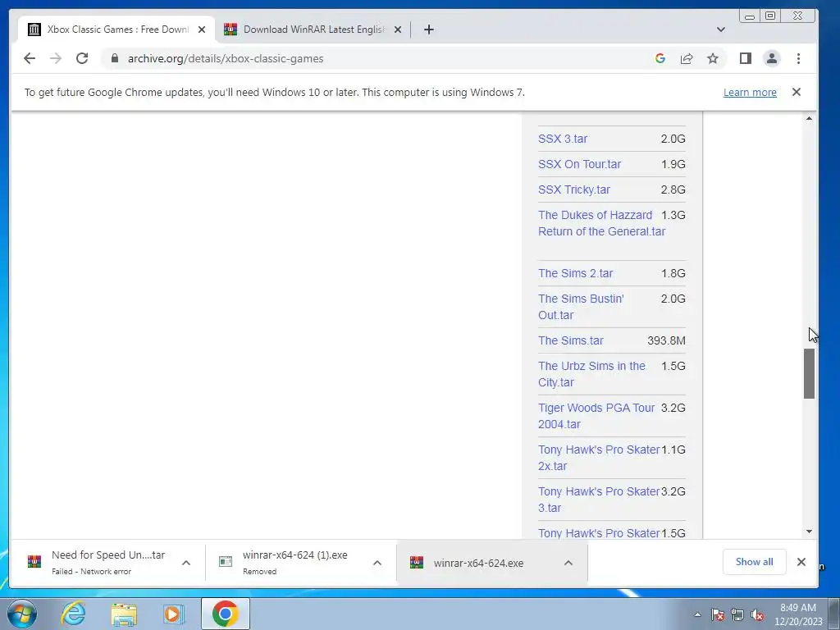The width and height of the screenshot is (840, 630).
Task: Show hidden tray icons
Action: click(x=697, y=614)
